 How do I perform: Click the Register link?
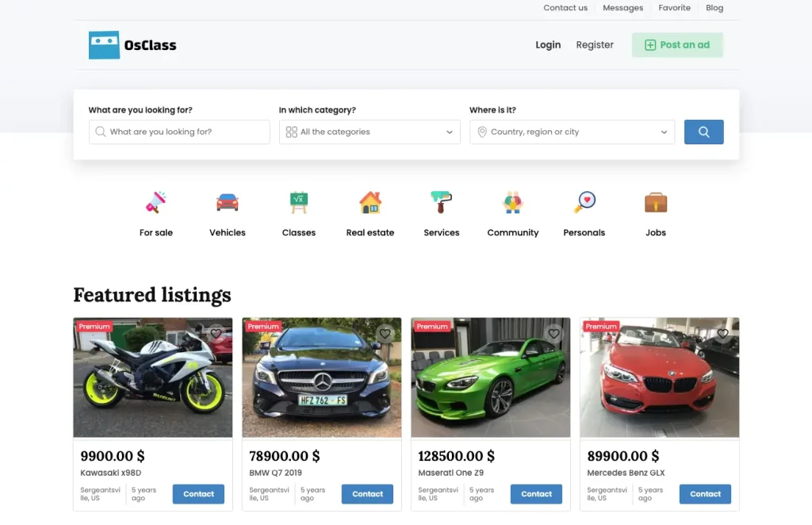pyautogui.click(x=595, y=45)
